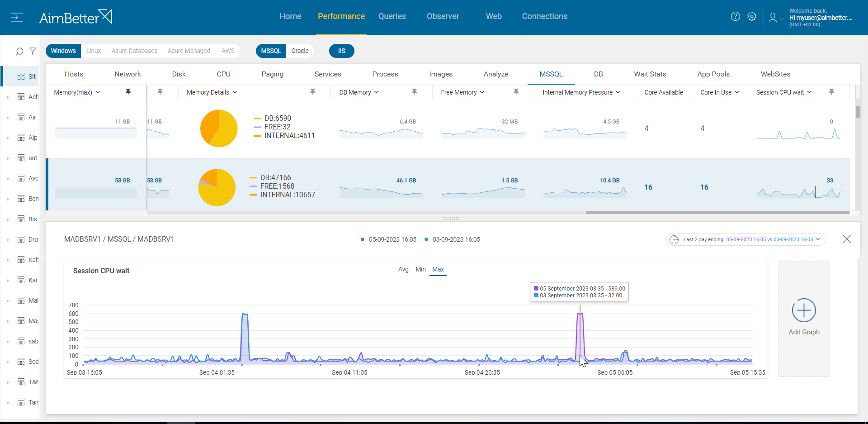Click the sidebar search magnifier icon
Viewport: 868px width, 424px height.
tap(19, 52)
